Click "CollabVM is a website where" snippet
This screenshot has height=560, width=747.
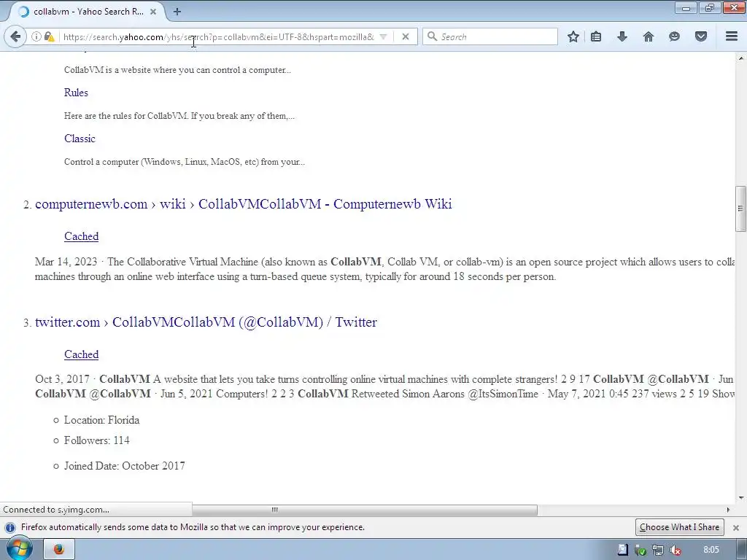pos(177,70)
